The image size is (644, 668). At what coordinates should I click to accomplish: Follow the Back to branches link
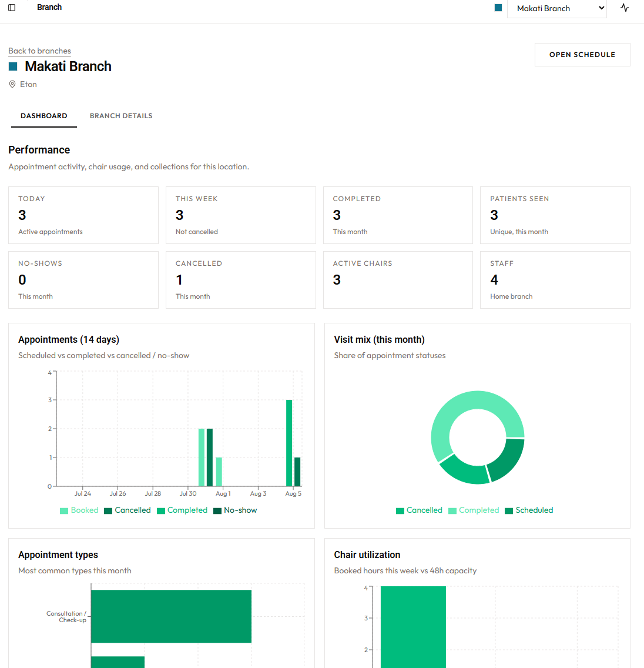coord(39,51)
